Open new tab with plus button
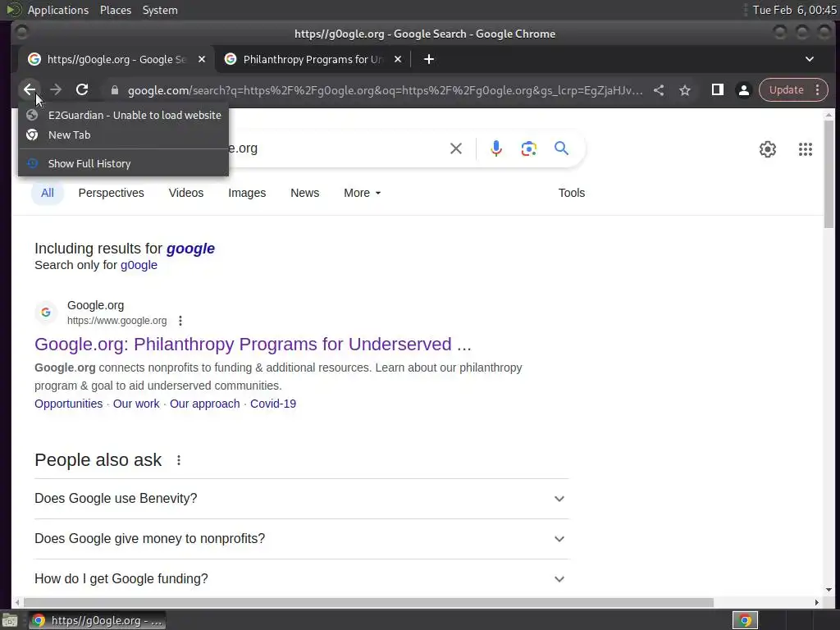The height and width of the screenshot is (630, 840). [x=428, y=59]
